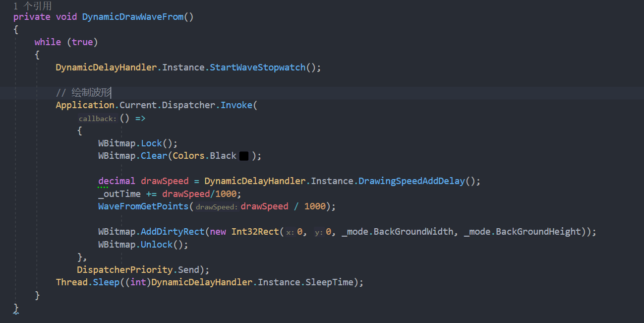Click "DispatcherPriority" enum name

(124, 270)
